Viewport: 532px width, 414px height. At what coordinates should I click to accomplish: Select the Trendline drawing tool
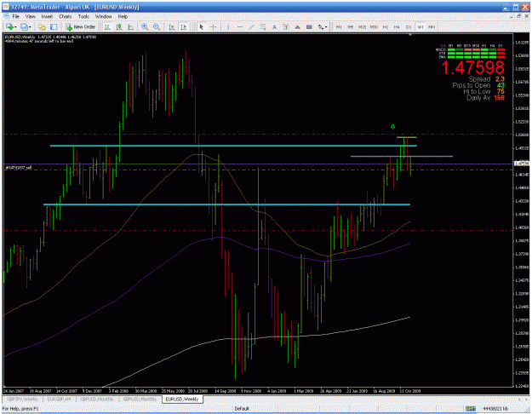click(x=251, y=26)
